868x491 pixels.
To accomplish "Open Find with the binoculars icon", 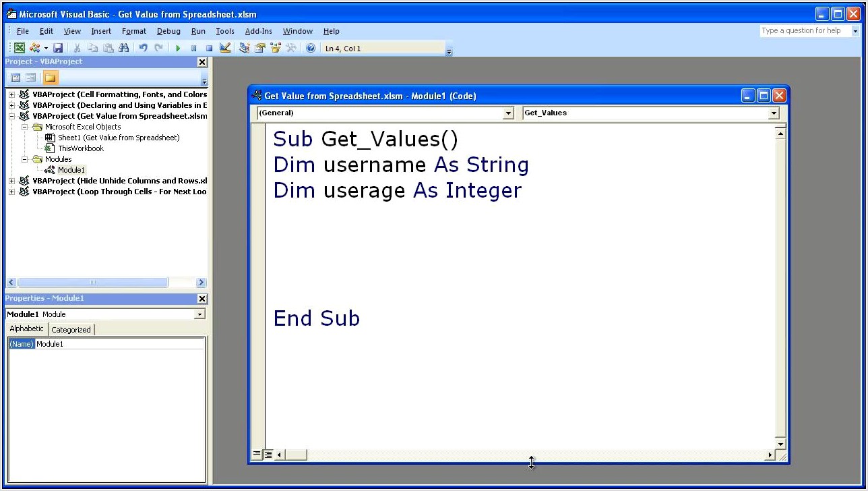I will (123, 48).
